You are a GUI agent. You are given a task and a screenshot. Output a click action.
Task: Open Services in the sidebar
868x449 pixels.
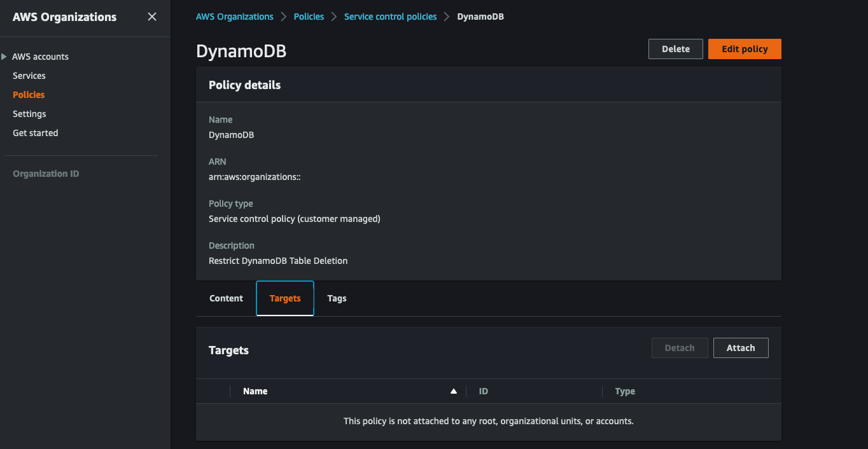coord(29,76)
